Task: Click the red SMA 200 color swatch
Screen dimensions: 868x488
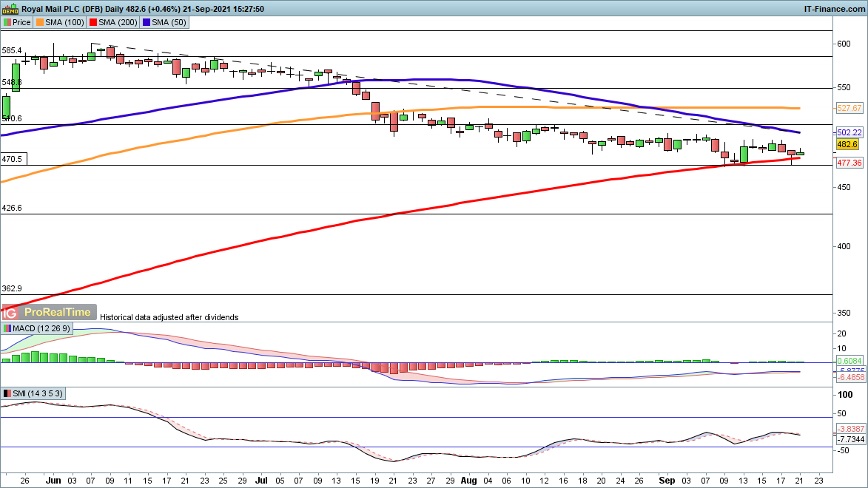Action: click(x=93, y=22)
